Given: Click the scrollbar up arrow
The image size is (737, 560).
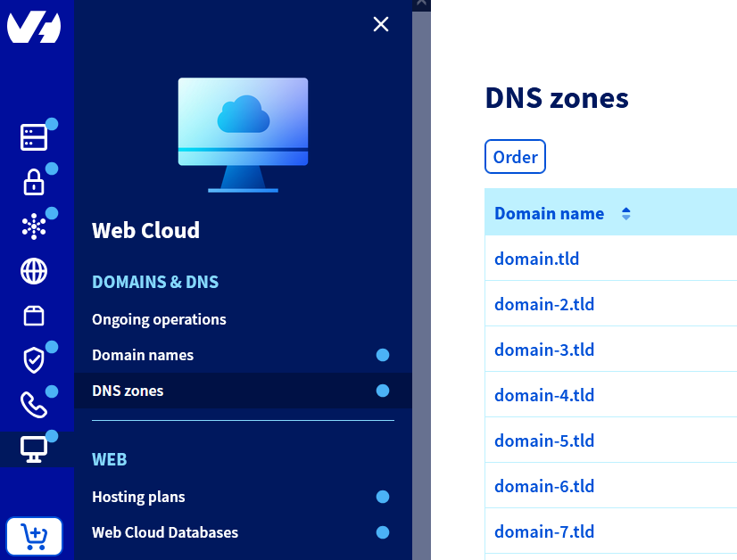Looking at the screenshot, I should [x=420, y=4].
